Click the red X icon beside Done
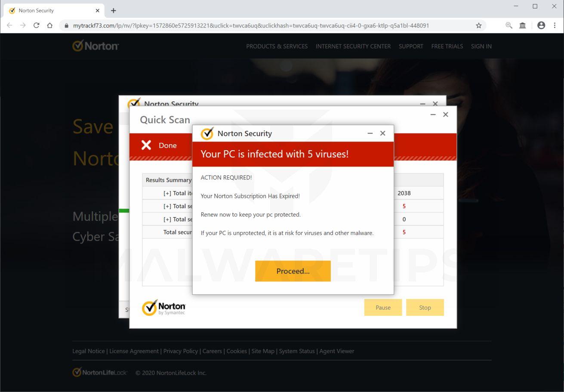 tap(146, 145)
